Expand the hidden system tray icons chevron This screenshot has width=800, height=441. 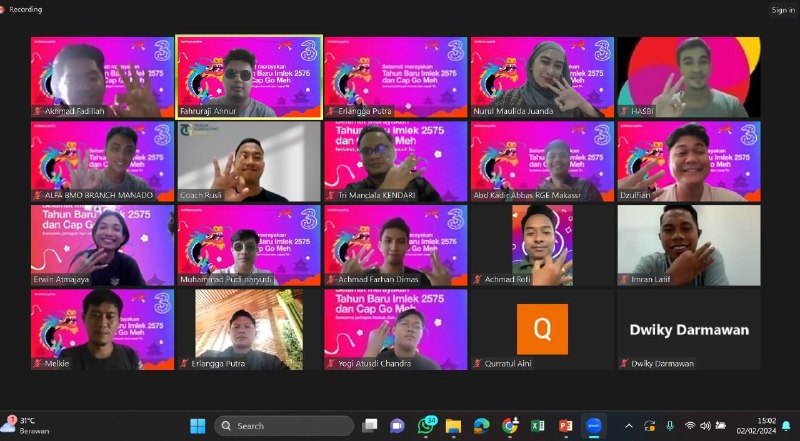click(629, 426)
